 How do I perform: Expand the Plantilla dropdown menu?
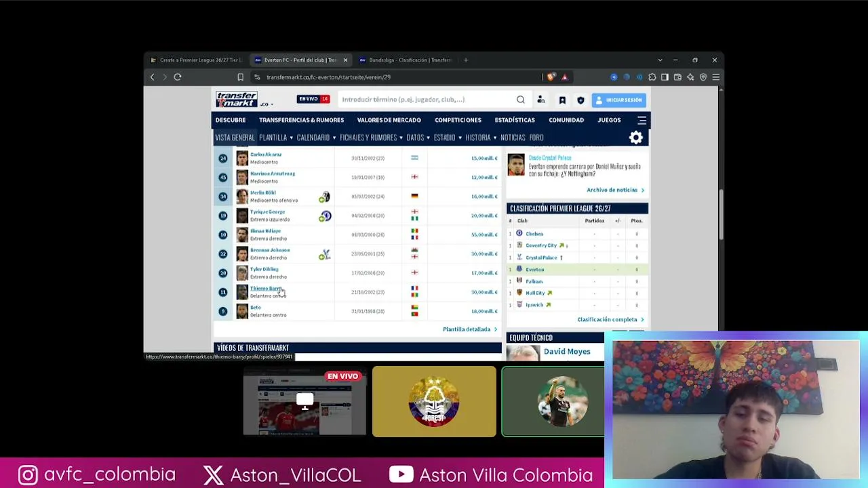pyautogui.click(x=276, y=138)
